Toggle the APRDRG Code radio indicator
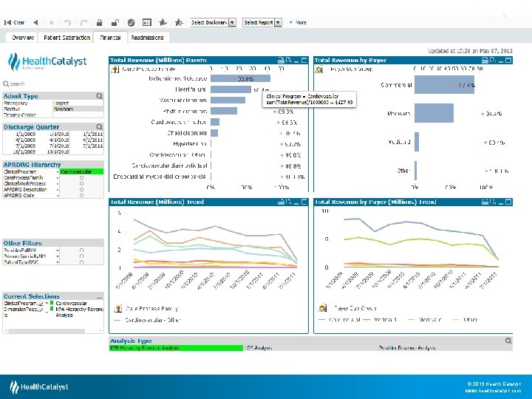 81,195
